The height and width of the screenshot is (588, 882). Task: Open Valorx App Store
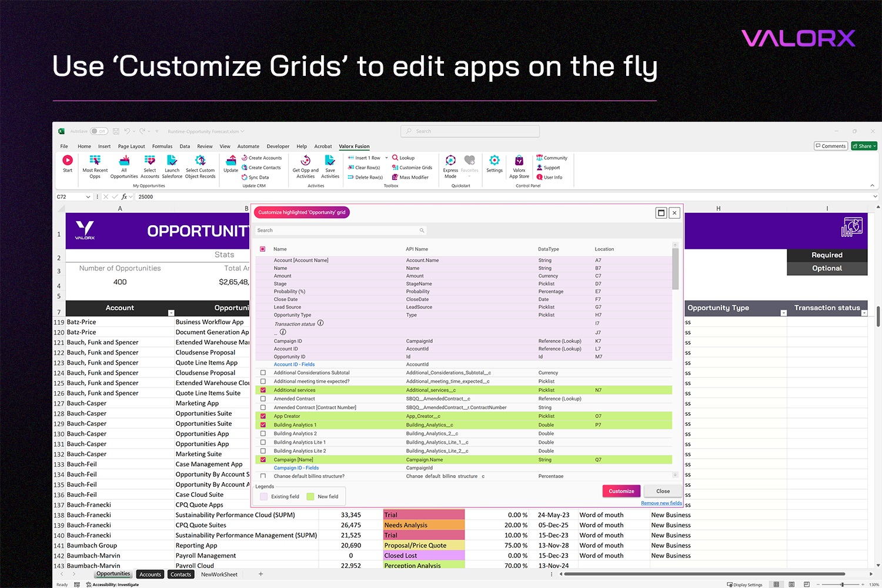pos(519,161)
